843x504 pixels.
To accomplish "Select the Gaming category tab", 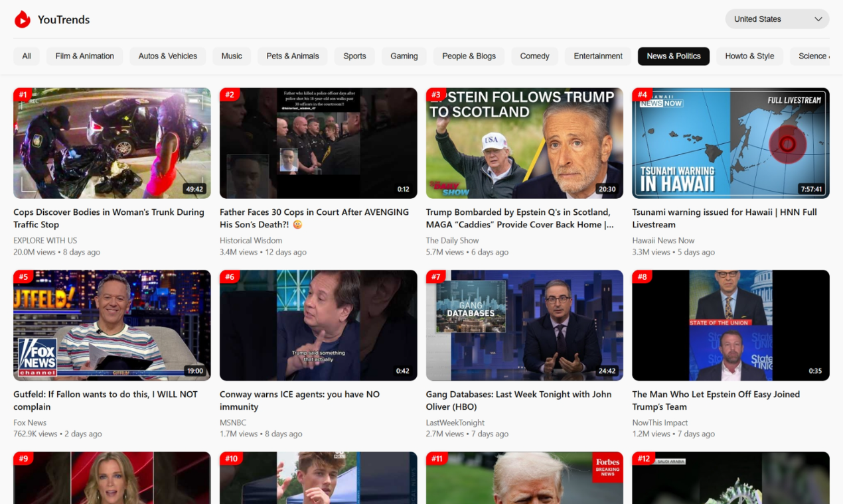I will pyautogui.click(x=404, y=56).
